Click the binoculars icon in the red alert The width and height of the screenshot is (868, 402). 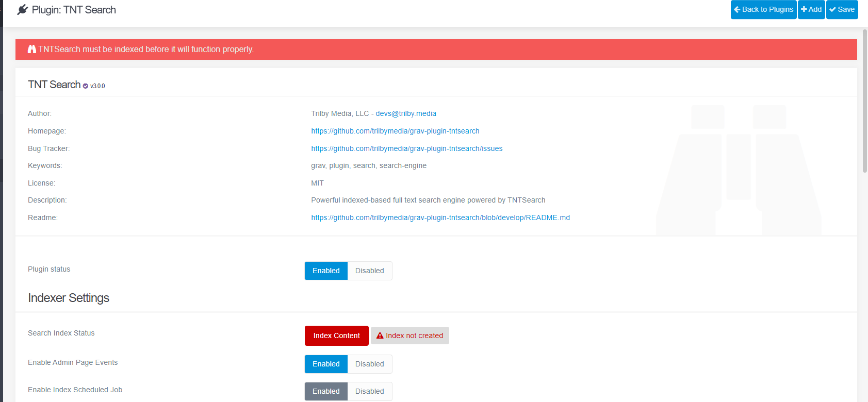tap(32, 49)
